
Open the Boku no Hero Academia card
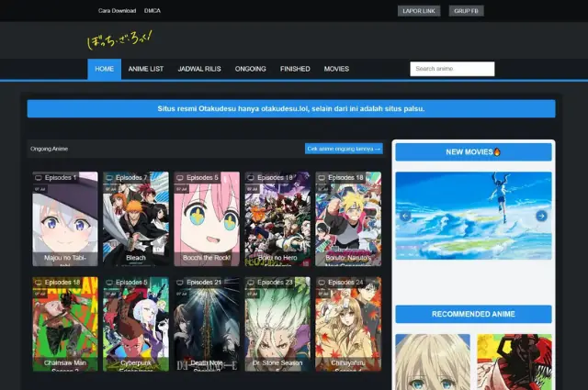point(277,219)
